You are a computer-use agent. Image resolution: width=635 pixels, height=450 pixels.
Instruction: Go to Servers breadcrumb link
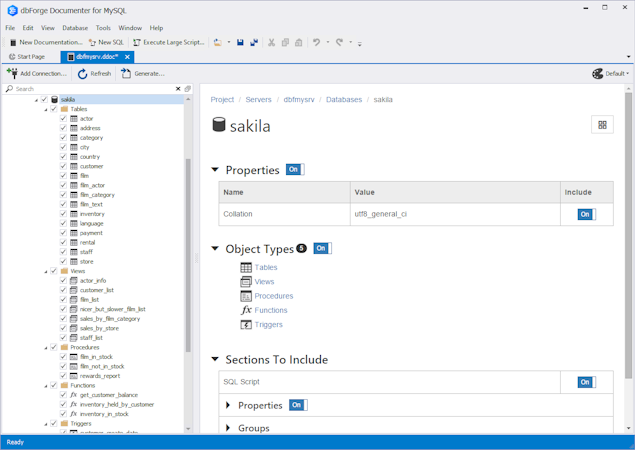[258, 100]
